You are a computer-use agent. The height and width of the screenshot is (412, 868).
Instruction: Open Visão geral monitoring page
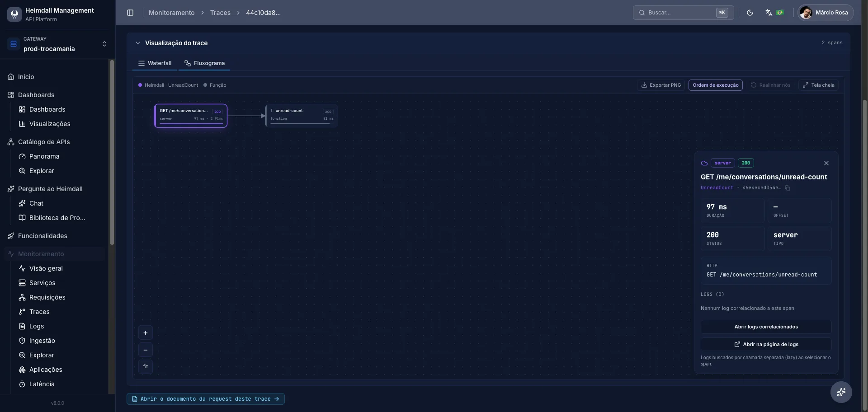(59, 268)
